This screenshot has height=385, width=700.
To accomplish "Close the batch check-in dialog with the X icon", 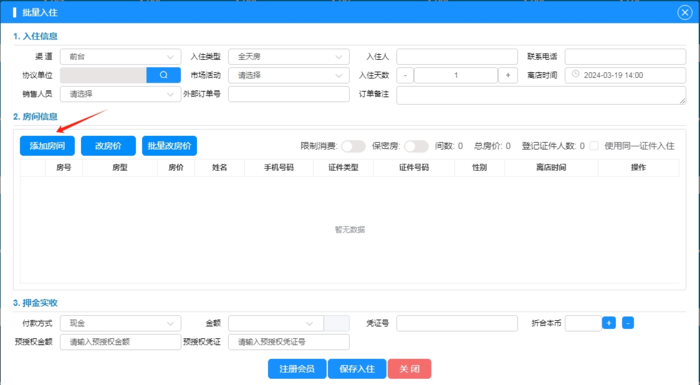I will coord(684,13).
